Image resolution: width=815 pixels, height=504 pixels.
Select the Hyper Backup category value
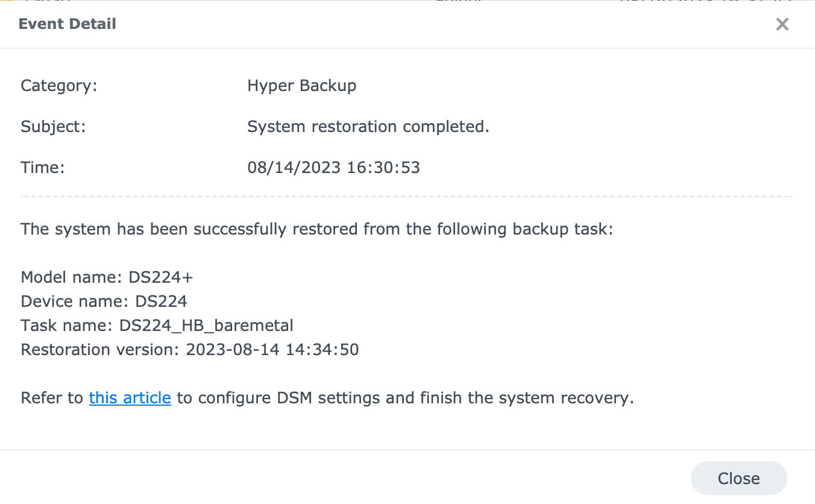tap(301, 86)
